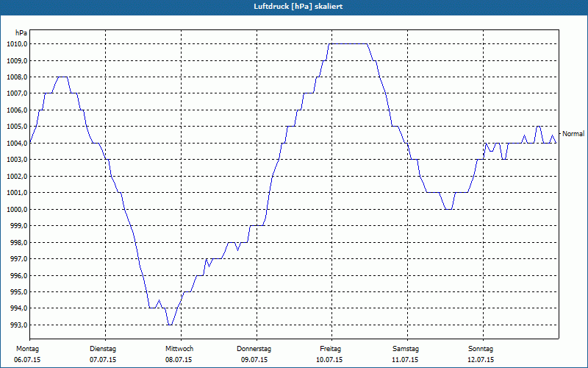Select the 1005,0 axis value
Screen dimensions: 588x368
(x=17, y=127)
